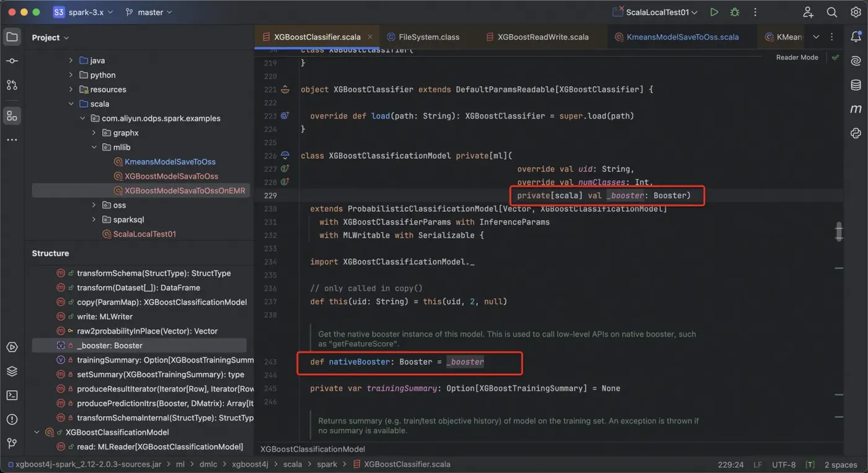
Task: Open the Terminal tool window
Action: click(12, 395)
